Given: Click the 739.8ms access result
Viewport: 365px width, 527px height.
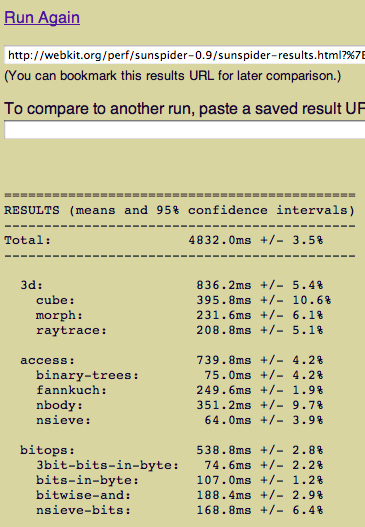Looking at the screenshot, I should 224,360.
